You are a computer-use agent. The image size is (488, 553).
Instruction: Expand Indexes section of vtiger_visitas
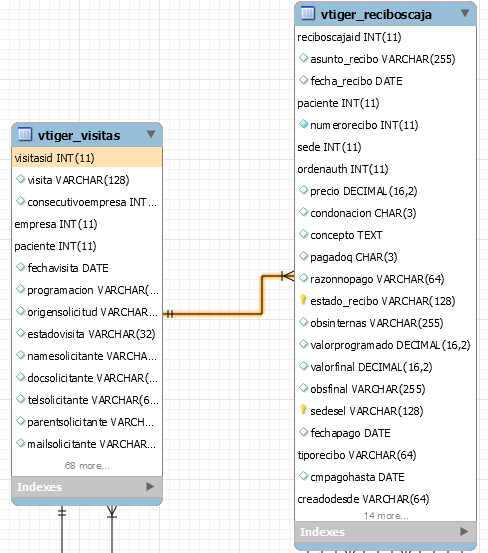coord(150,487)
